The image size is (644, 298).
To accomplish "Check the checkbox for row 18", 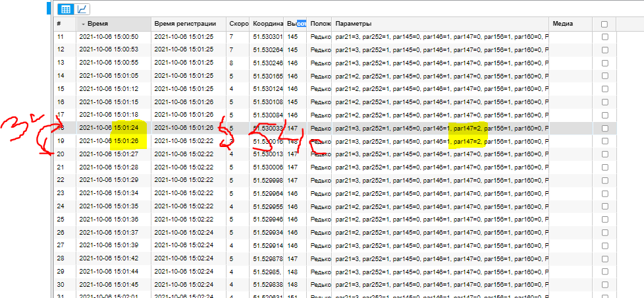I will pyautogui.click(x=604, y=128).
